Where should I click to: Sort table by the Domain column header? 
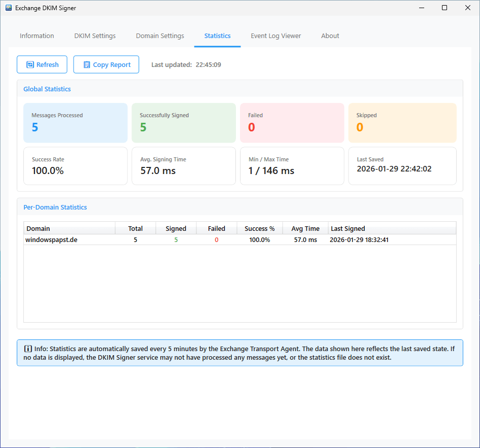coord(70,228)
